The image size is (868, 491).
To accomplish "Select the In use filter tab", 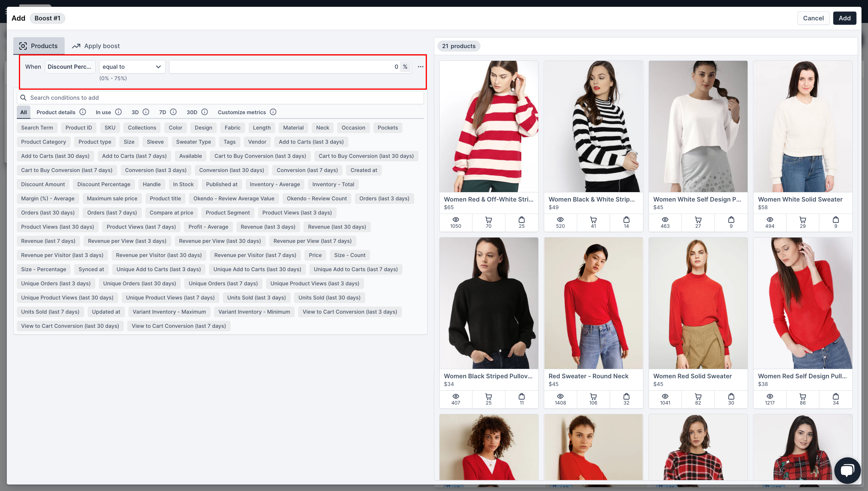I will point(103,112).
